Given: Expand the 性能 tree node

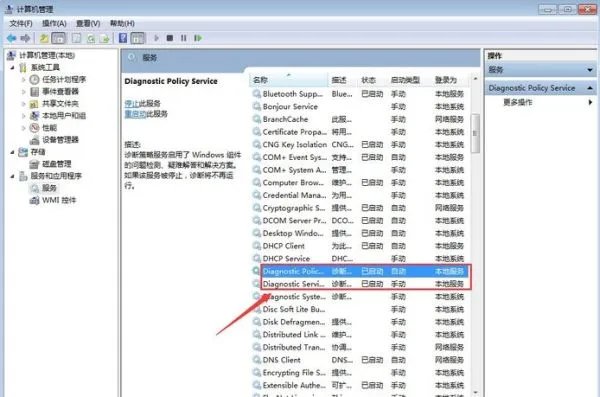Looking at the screenshot, I should [24, 128].
